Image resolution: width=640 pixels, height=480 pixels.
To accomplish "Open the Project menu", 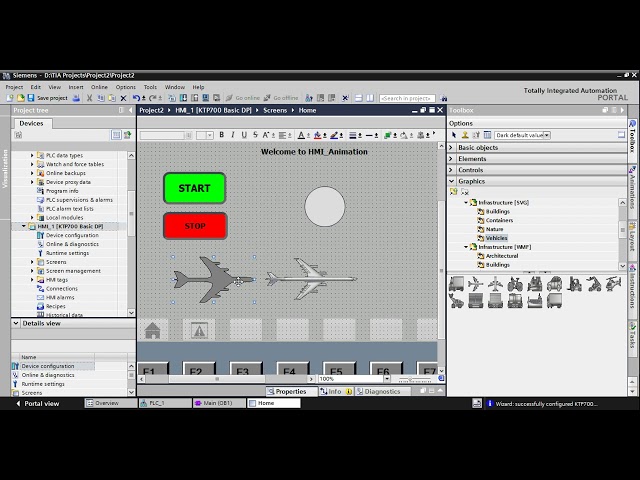I will (x=14, y=87).
